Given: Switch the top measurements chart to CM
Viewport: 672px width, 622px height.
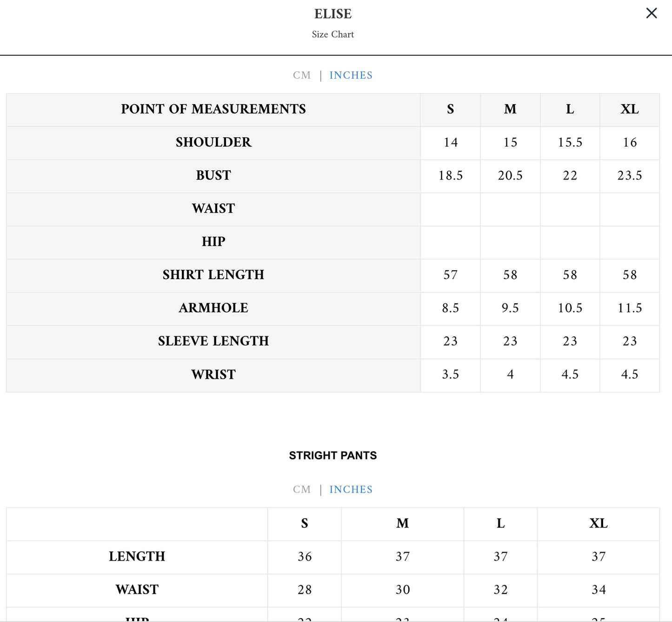Looking at the screenshot, I should click(x=302, y=75).
